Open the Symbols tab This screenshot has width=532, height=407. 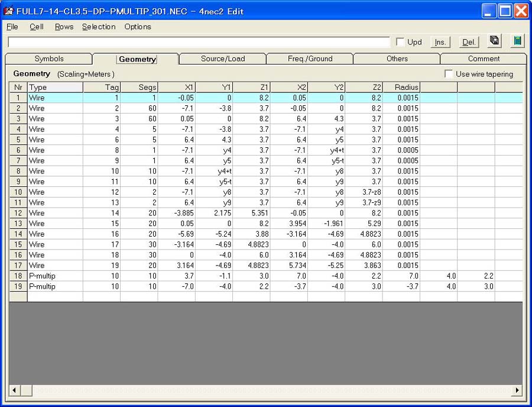click(x=48, y=59)
